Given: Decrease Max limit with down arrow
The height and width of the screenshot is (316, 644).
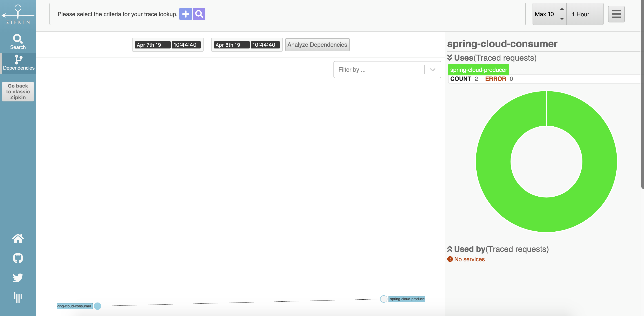Looking at the screenshot, I should coord(562,19).
